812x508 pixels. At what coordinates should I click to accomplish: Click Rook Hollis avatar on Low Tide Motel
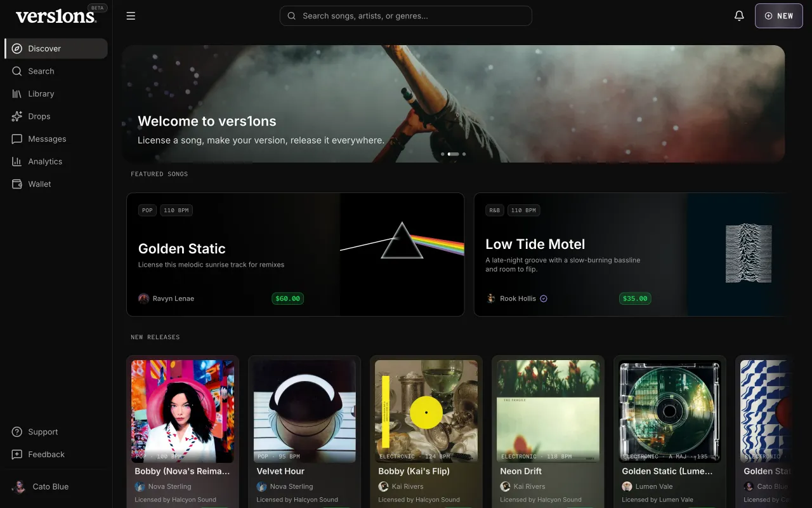(x=491, y=298)
